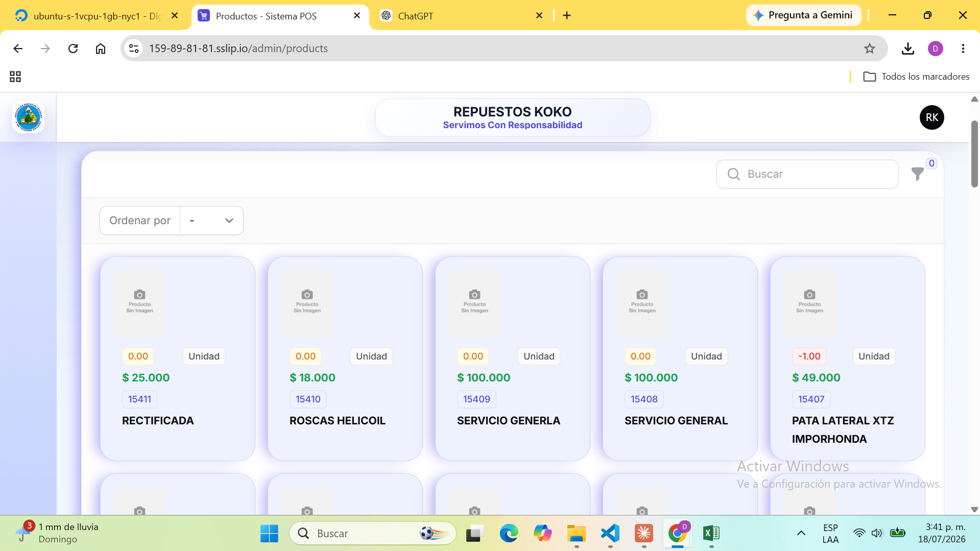Open Visual Studio Code from taskbar
Viewport: 980px width, 551px height.
click(x=610, y=534)
